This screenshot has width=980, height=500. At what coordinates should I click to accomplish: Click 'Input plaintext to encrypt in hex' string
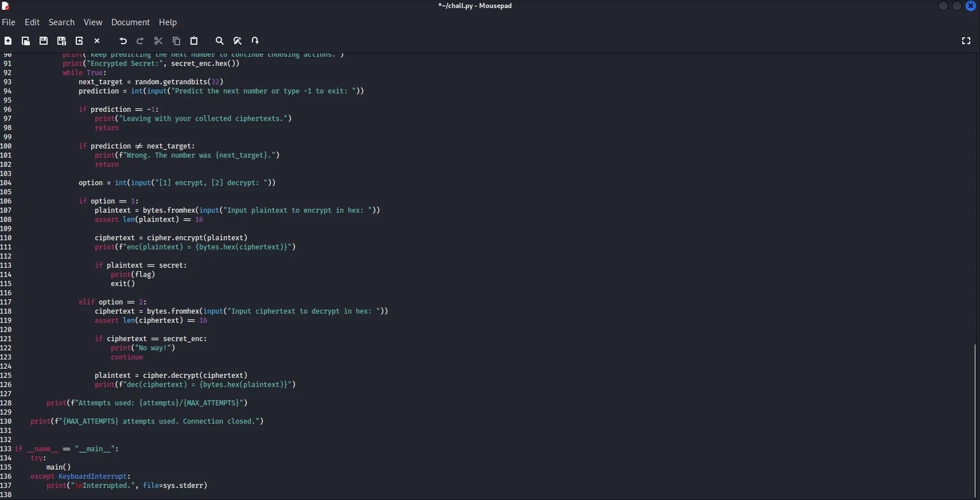tap(295, 210)
